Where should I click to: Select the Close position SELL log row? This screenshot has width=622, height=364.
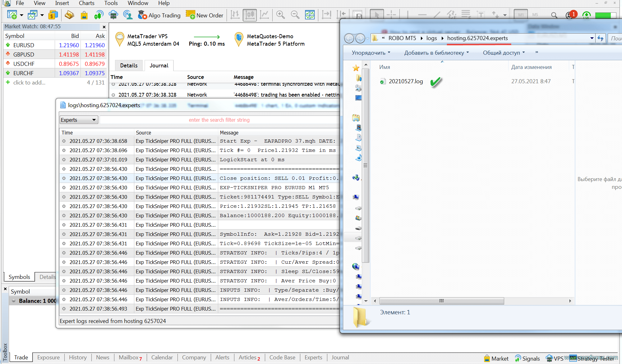point(200,178)
